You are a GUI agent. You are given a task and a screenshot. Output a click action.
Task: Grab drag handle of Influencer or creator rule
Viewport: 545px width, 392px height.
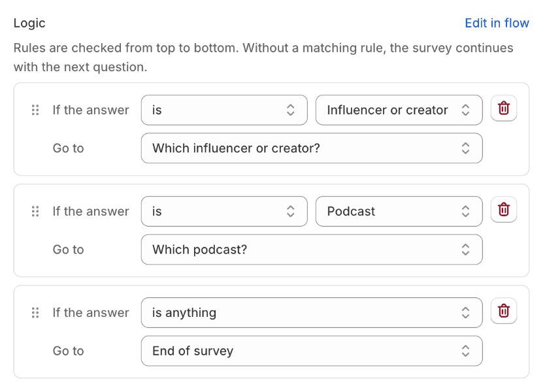pyautogui.click(x=35, y=110)
